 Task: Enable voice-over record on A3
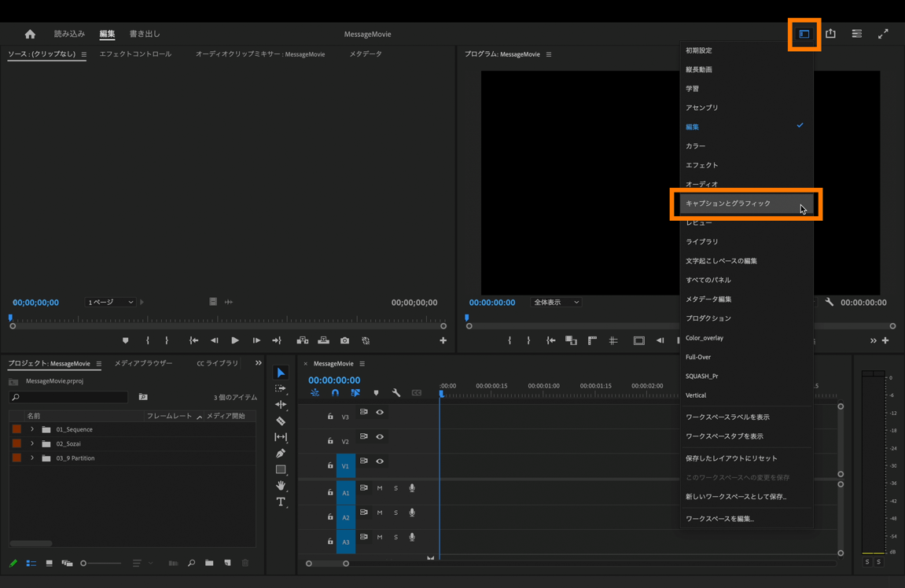click(412, 537)
